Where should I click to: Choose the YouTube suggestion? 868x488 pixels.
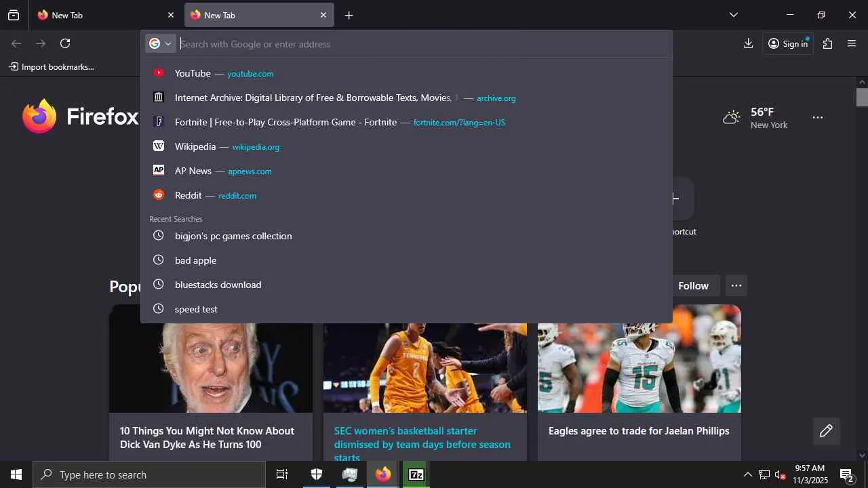[x=406, y=73]
